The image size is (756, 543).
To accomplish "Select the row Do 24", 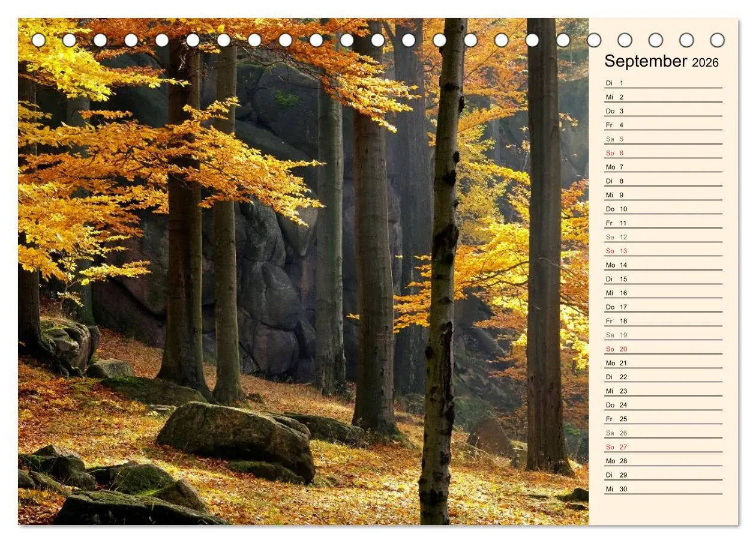I will click(663, 404).
